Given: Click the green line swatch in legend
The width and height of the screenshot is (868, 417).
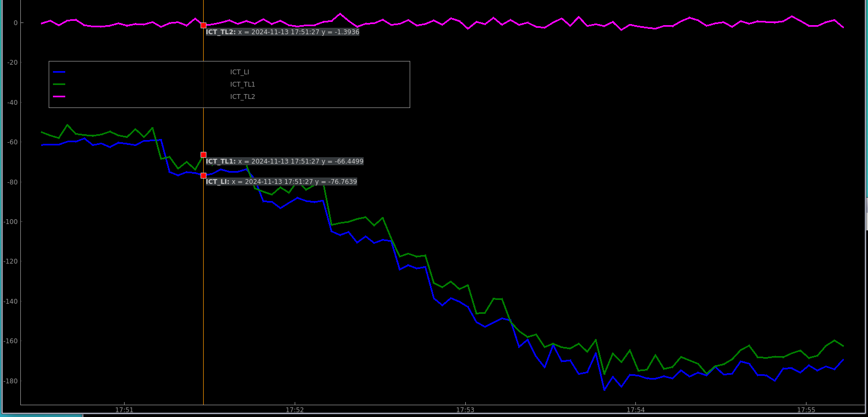Looking at the screenshot, I should coord(59,84).
